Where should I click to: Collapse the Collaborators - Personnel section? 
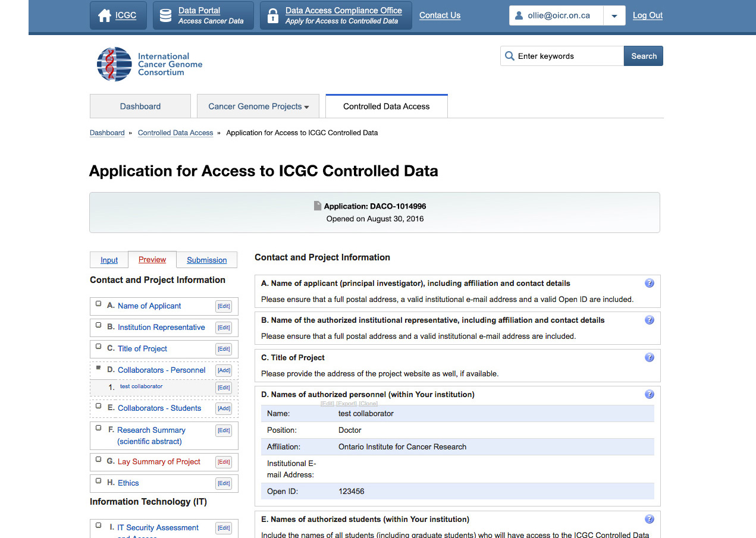tap(99, 369)
